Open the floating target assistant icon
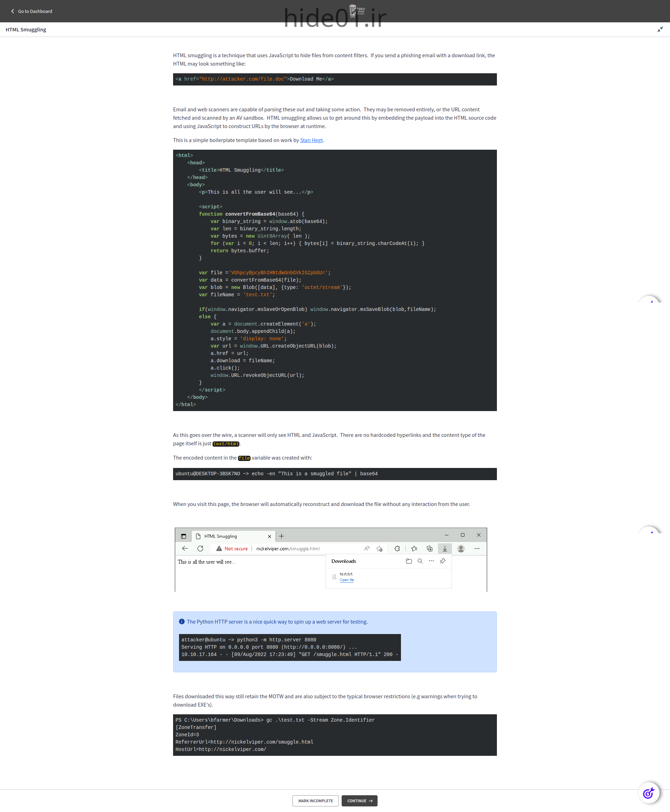The height and width of the screenshot is (812, 670). coord(648,793)
